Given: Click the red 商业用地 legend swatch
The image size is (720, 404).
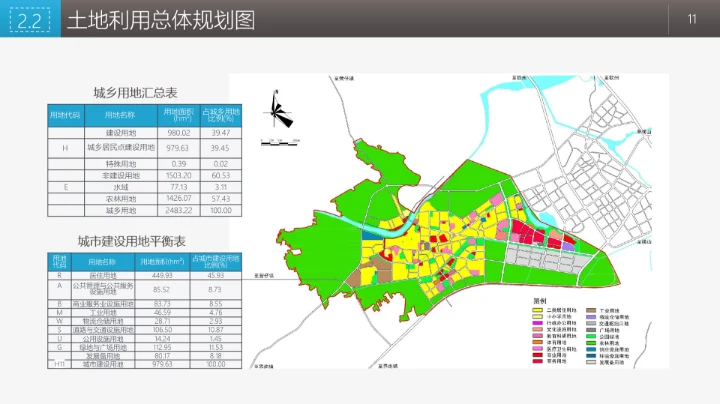Looking at the screenshot, I should [x=538, y=355].
